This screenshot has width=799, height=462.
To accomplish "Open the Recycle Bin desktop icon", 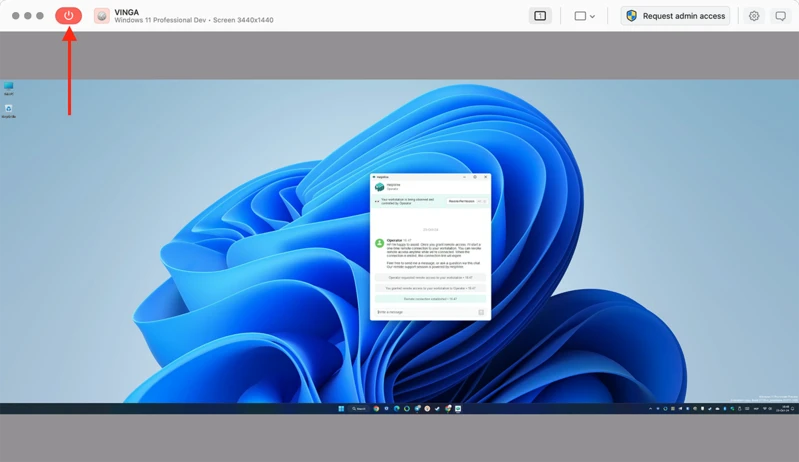I will [9, 111].
